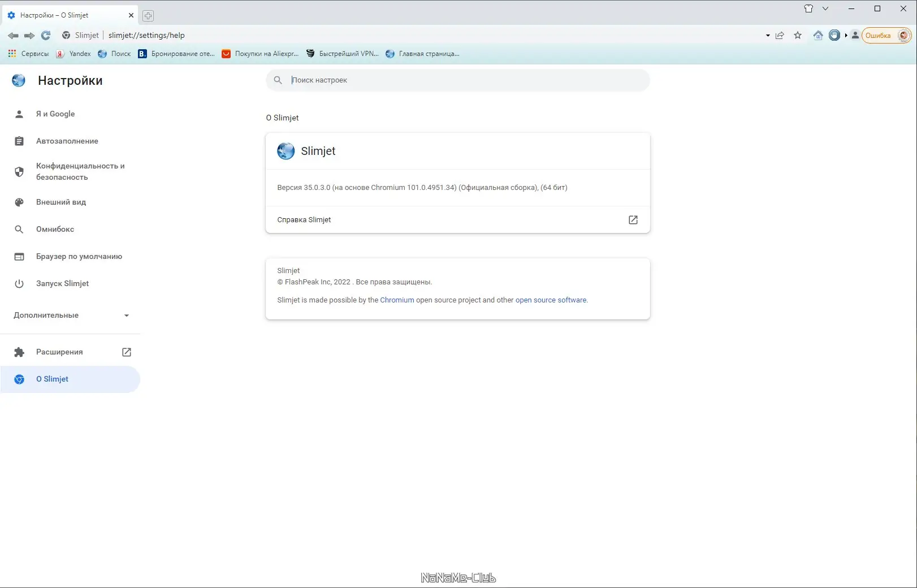The width and height of the screenshot is (917, 588).
Task: Click the address bar URL slimjet://settings/help
Action: pyautogui.click(x=146, y=35)
